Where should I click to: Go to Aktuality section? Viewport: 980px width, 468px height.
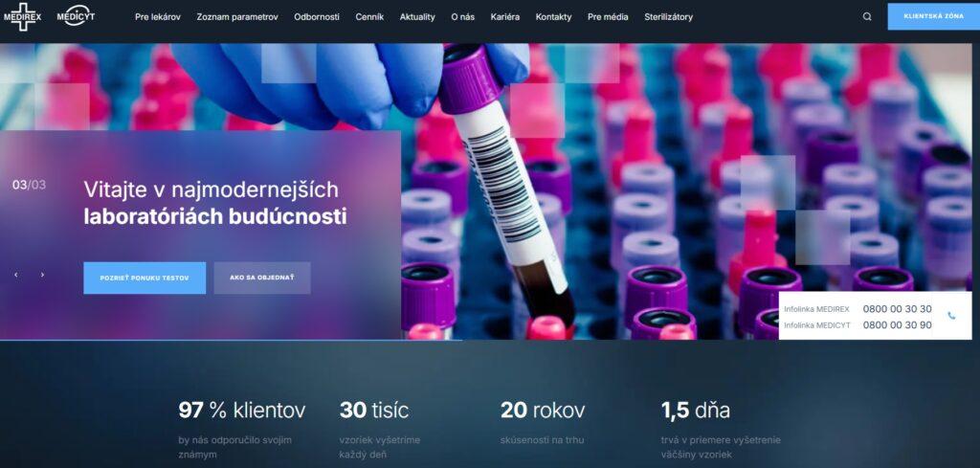(x=417, y=17)
